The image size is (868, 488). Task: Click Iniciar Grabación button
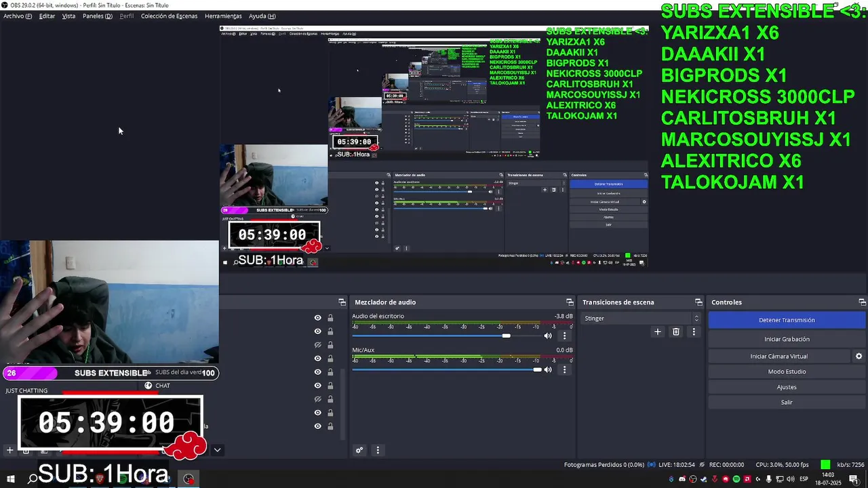coord(787,339)
